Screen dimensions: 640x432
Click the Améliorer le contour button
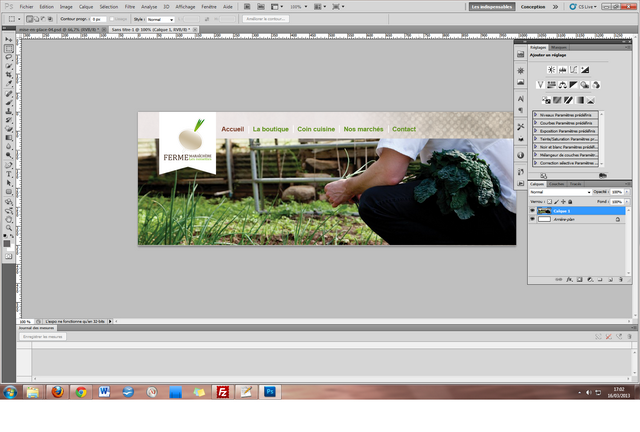pyautogui.click(x=265, y=19)
